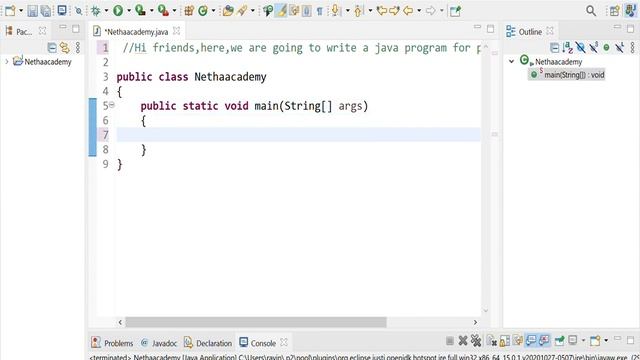Click the New Java Class icon
The height and width of the screenshot is (360, 640).
tap(203, 11)
